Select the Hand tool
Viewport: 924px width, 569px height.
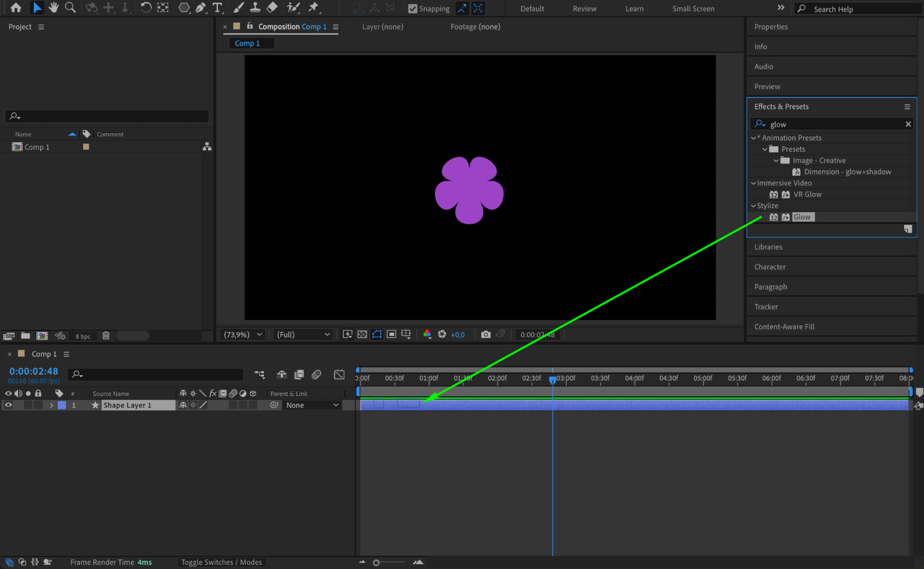[54, 8]
